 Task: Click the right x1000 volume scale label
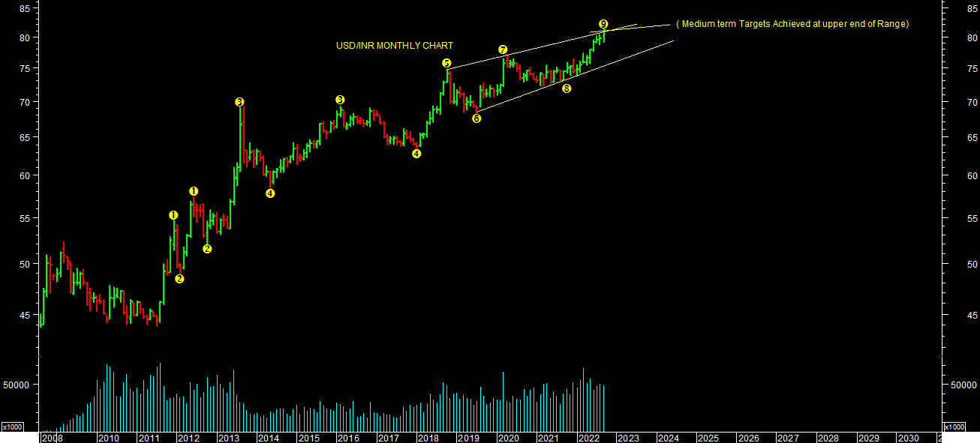tap(954, 427)
